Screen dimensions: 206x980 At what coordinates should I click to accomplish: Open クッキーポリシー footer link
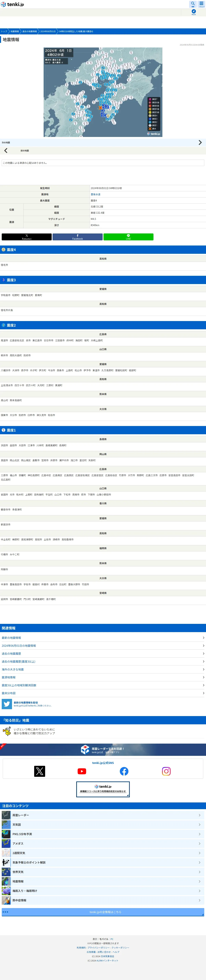click(x=120, y=948)
